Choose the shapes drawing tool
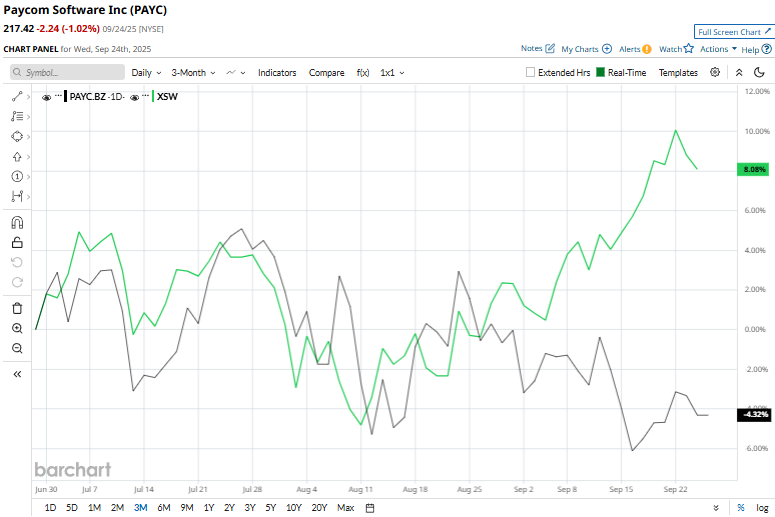Viewport: 775px width, 517px height. (17, 136)
